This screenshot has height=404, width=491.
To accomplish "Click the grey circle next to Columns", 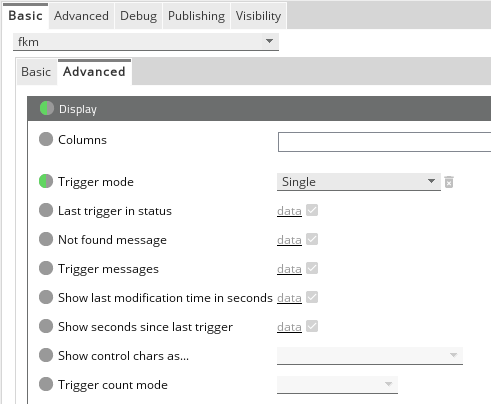I will pyautogui.click(x=46, y=139).
